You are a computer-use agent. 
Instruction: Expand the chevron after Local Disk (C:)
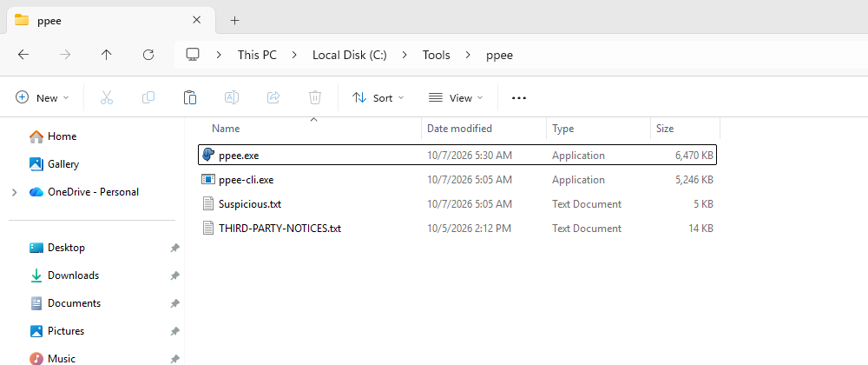click(x=404, y=55)
